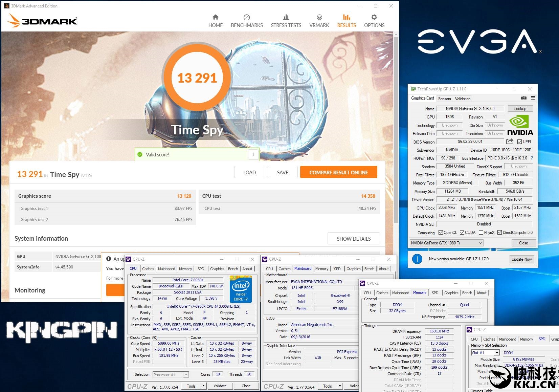The width and height of the screenshot is (559, 392).
Task: Click SHOW DETAILS for System information
Action: [x=354, y=239]
